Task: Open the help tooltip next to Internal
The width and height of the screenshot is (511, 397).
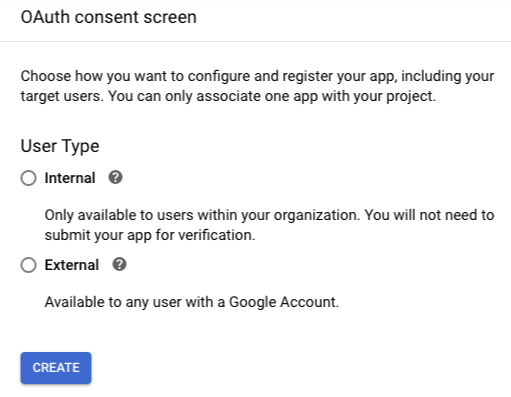Action: click(115, 177)
